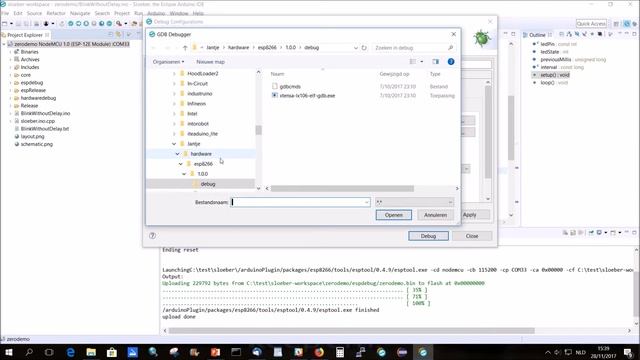Open the gdbcmds file in file list

click(290, 87)
